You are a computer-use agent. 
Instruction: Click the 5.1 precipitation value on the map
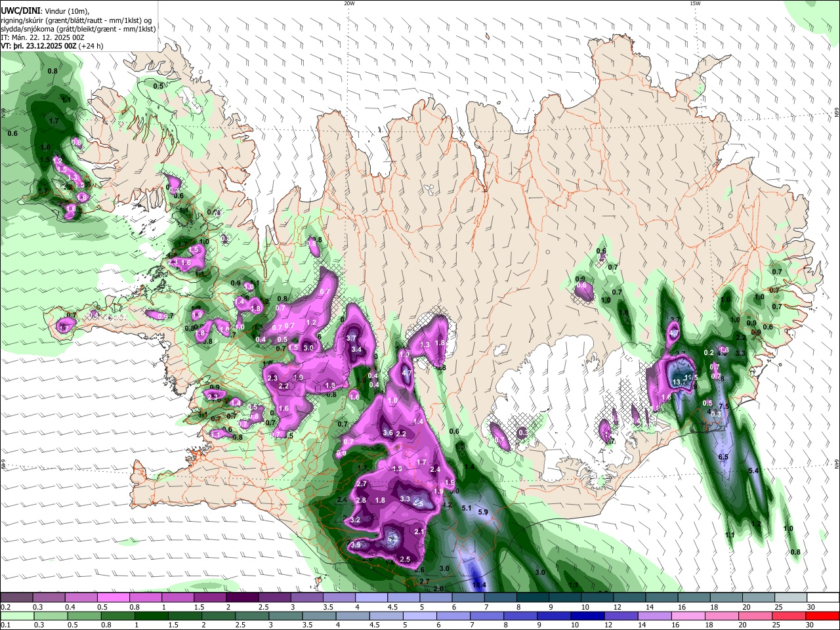[x=467, y=508]
